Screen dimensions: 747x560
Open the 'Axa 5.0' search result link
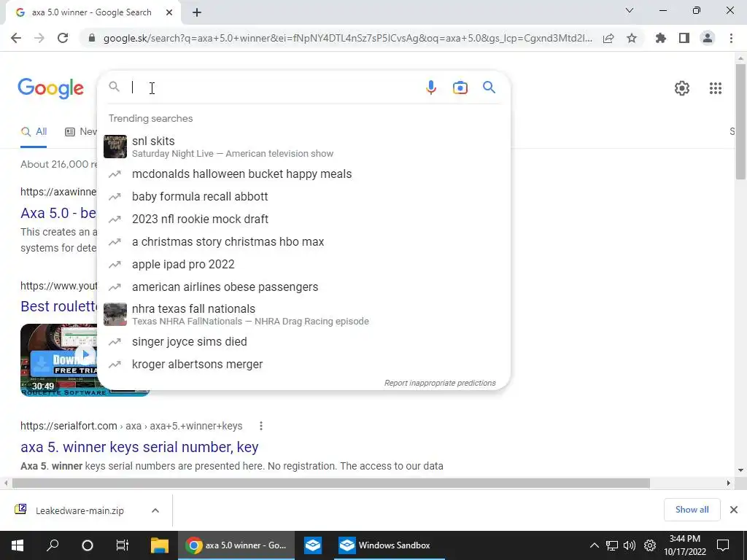(58, 213)
